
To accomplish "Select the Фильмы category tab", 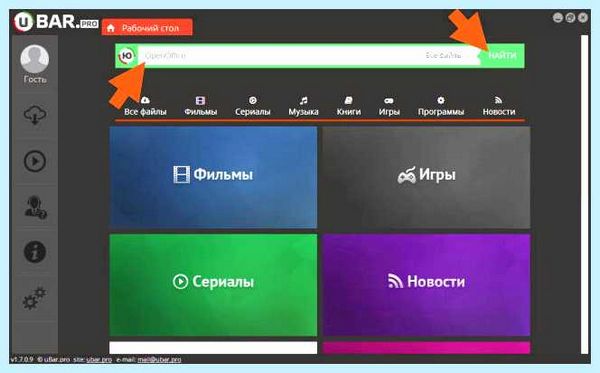I will click(x=201, y=106).
